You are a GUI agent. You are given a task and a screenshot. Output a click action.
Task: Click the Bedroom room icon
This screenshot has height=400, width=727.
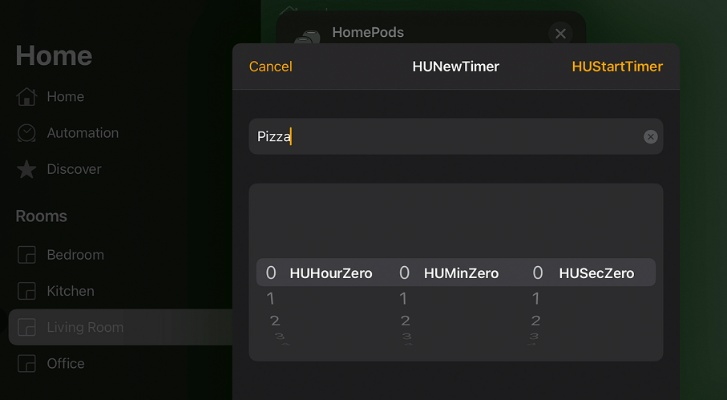(x=27, y=255)
